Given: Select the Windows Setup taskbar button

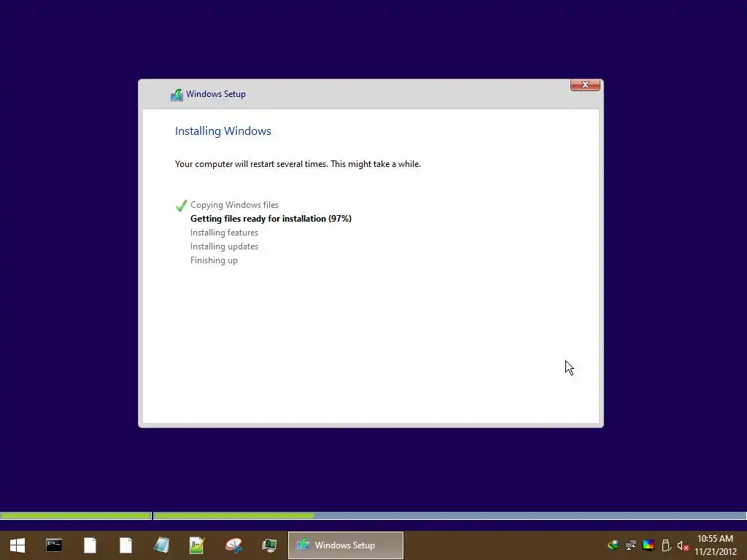Looking at the screenshot, I should click(345, 545).
